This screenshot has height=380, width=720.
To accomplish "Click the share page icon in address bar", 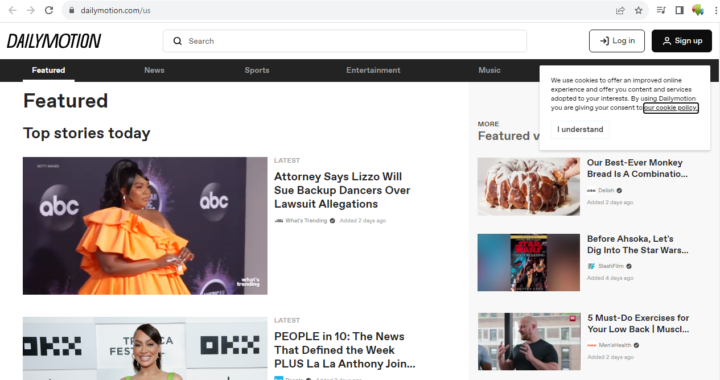I will click(620, 10).
